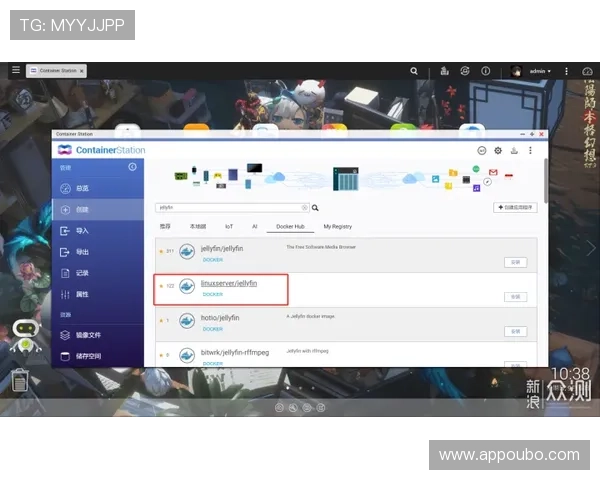Screen dimensions: 600x480
Task: Select 导出 export in sidebar
Action: tap(82, 252)
